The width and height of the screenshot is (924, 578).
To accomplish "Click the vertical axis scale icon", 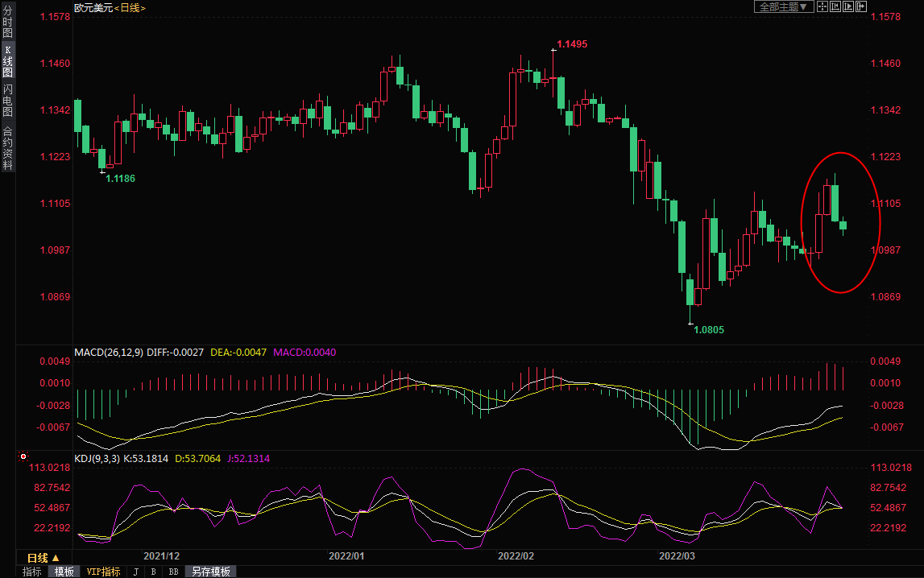I will tap(835, 6).
